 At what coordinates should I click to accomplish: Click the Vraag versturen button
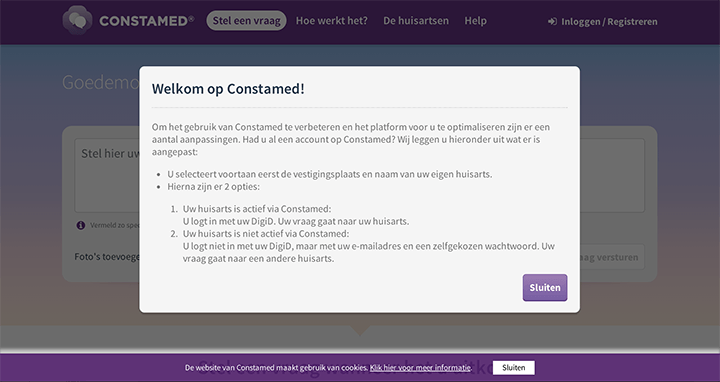612,257
